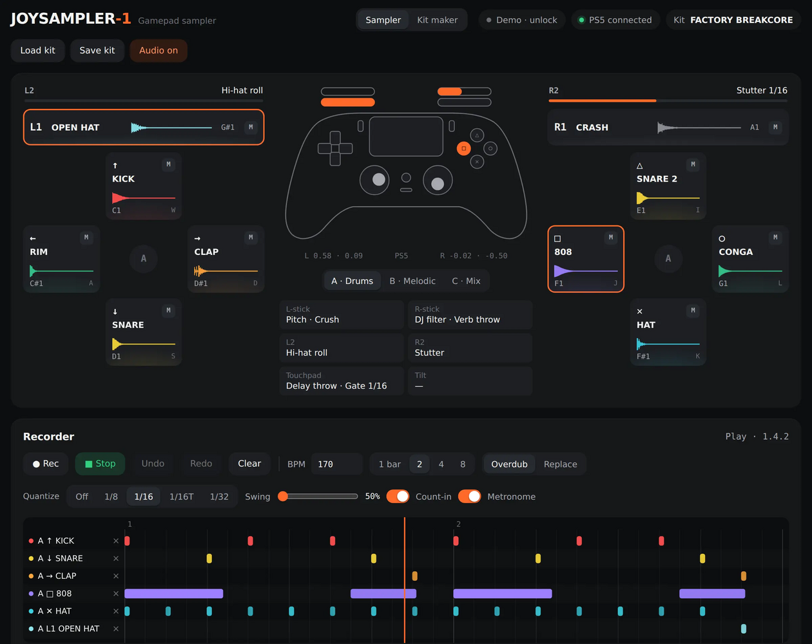Screen dimensions: 812x644
Task: Set quantize to 1/8
Action: (111, 497)
